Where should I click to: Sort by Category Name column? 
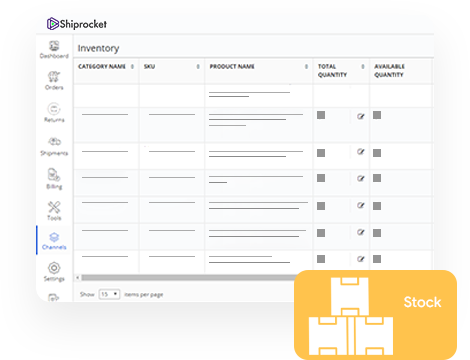coord(132,66)
